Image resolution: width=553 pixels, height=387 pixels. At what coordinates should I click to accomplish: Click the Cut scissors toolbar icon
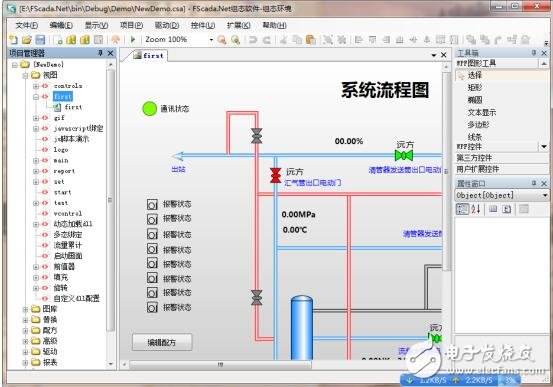283,40
